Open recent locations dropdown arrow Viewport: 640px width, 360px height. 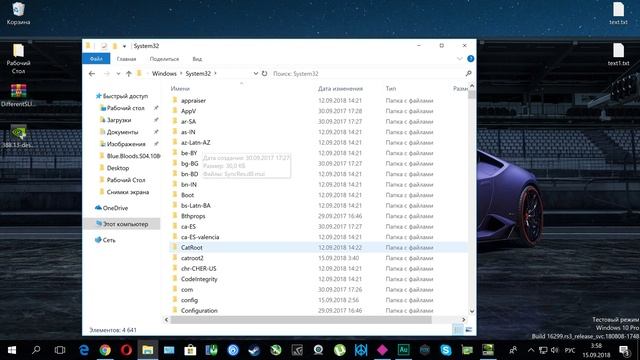click(118, 74)
